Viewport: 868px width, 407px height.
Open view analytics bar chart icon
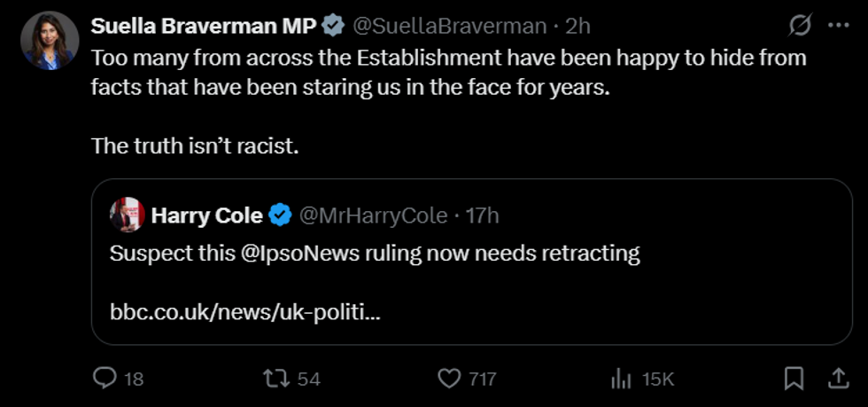[621, 379]
